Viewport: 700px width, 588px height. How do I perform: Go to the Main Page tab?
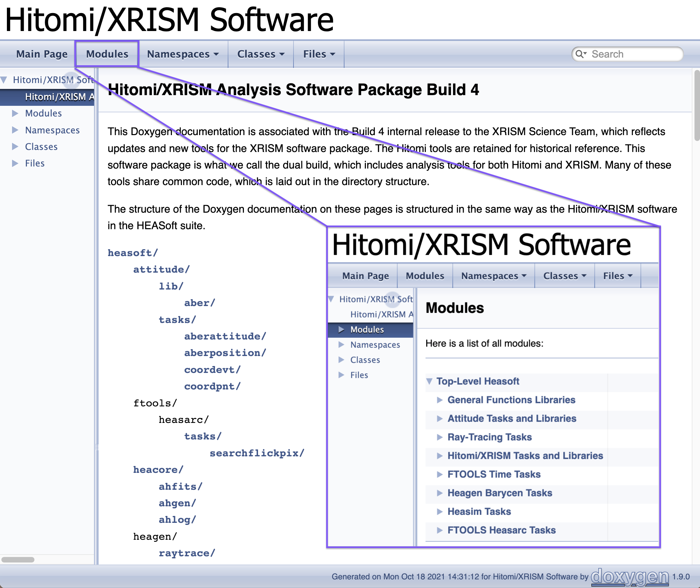click(x=42, y=54)
